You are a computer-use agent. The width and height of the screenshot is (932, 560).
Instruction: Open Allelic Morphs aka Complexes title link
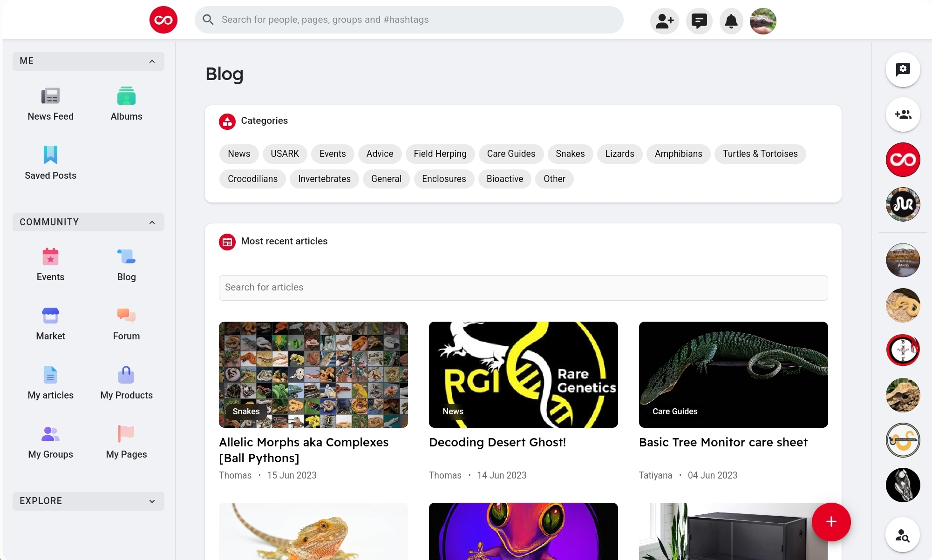(304, 450)
